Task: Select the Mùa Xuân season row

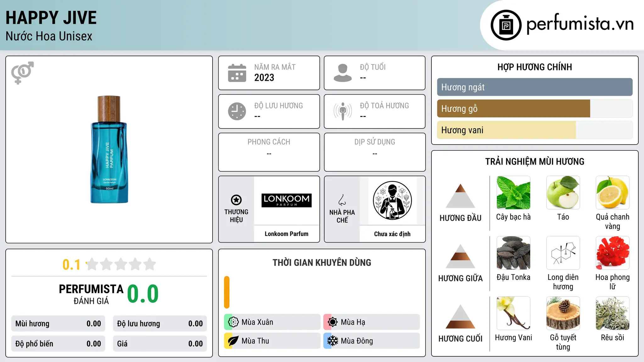Action: (x=272, y=322)
